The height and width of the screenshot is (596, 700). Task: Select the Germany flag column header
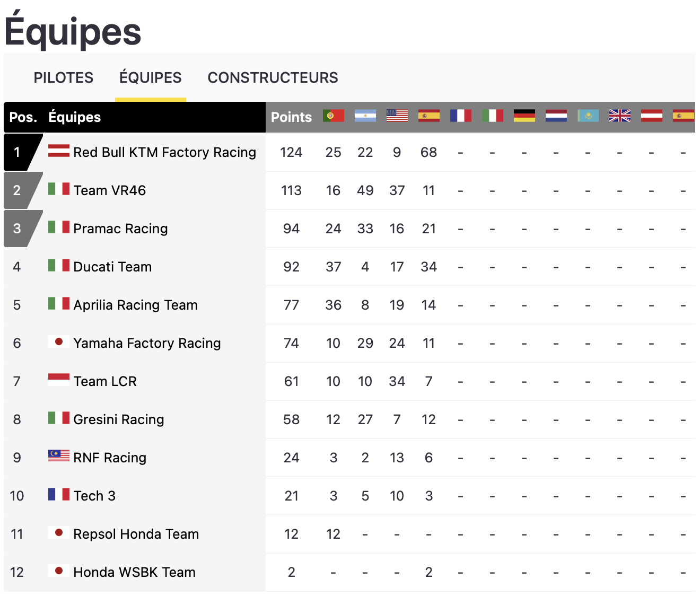click(524, 116)
